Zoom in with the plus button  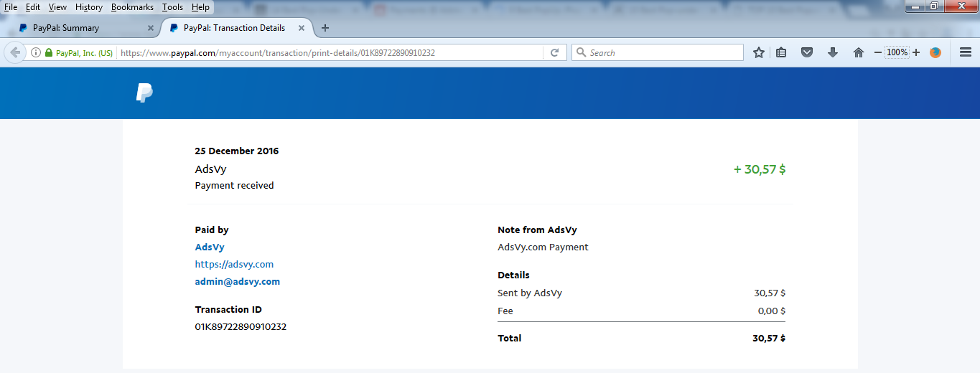(x=916, y=52)
